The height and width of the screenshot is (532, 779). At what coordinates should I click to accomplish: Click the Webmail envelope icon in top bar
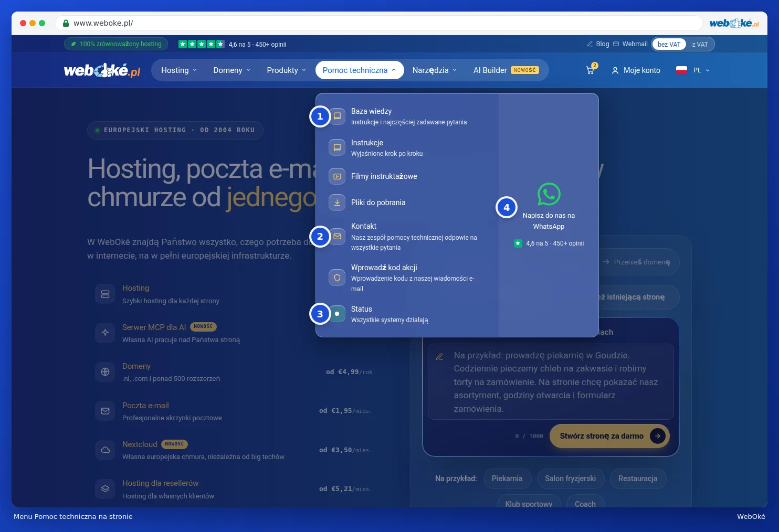(x=616, y=44)
